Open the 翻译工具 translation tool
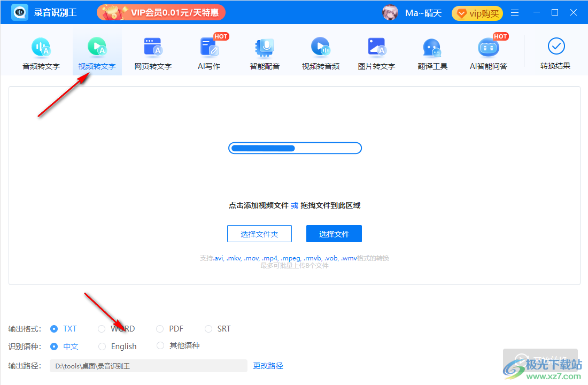Image resolution: width=588 pixels, height=385 pixels. (x=432, y=53)
